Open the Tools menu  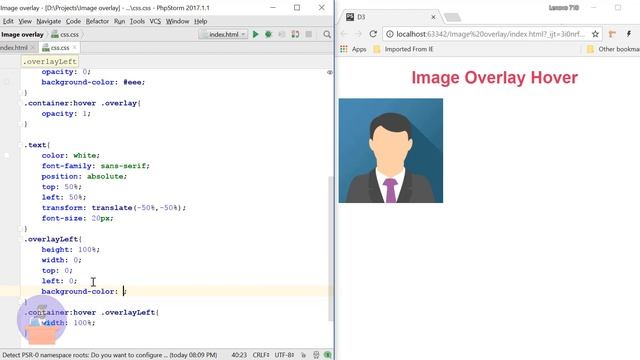[x=137, y=21]
